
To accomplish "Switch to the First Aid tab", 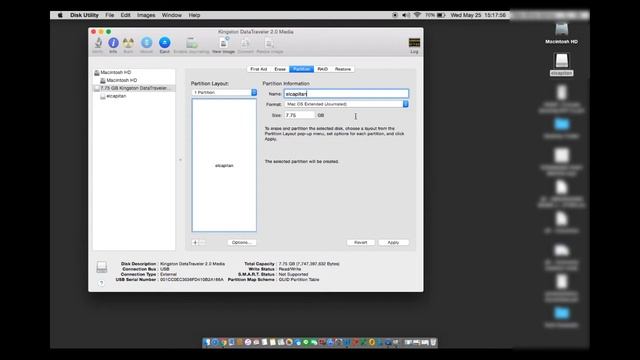I will point(258,69).
